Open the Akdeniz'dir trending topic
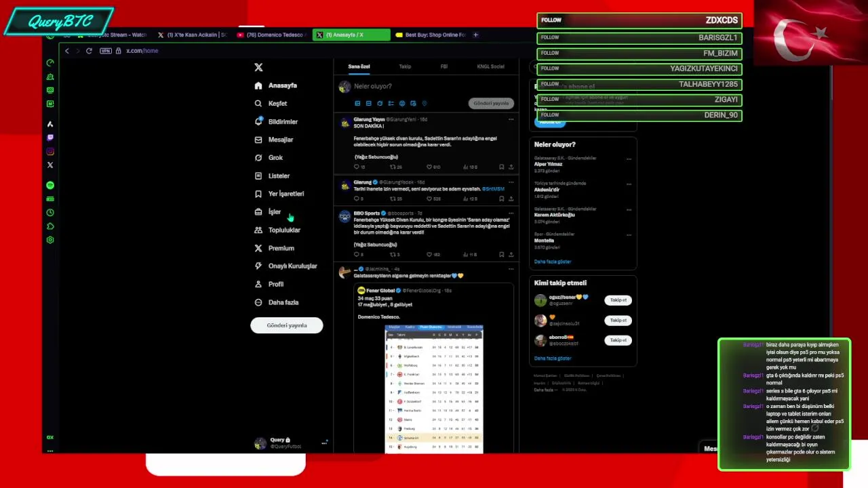This screenshot has height=488, width=868. click(547, 190)
